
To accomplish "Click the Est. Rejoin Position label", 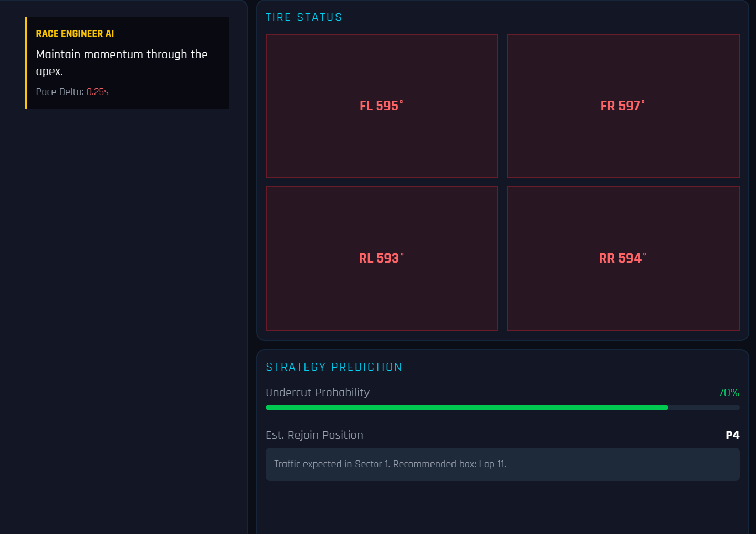I will [x=314, y=435].
